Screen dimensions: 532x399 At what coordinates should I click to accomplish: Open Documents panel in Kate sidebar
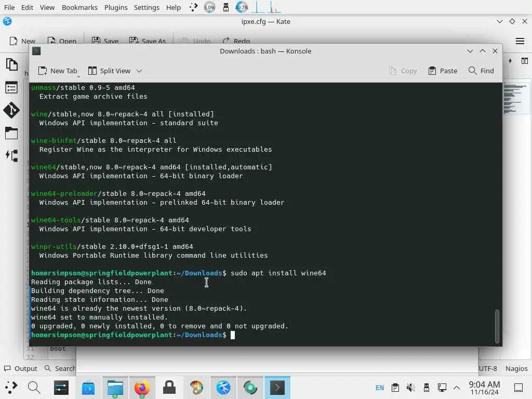[11, 64]
